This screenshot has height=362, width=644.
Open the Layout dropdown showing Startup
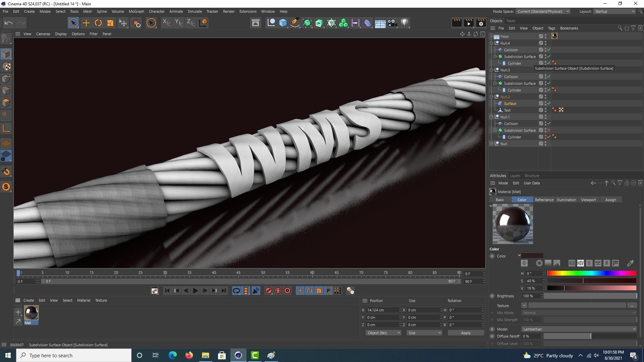pyautogui.click(x=614, y=11)
